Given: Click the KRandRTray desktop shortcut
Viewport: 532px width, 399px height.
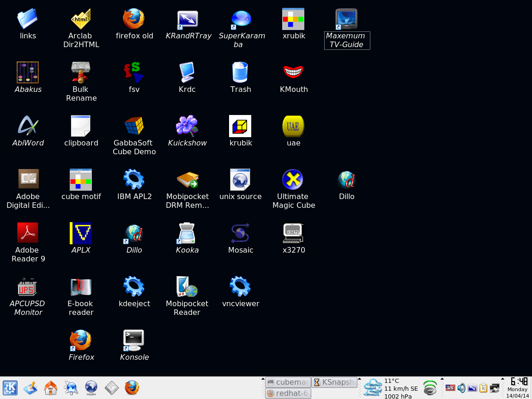Looking at the screenshot, I should (x=187, y=19).
